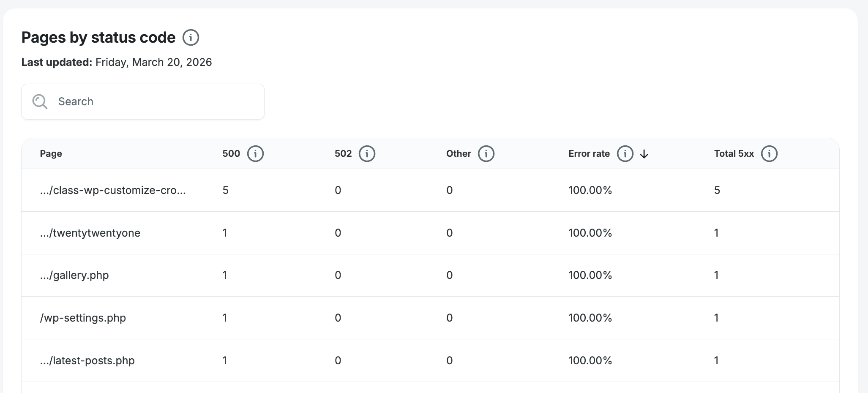The image size is (868, 393).
Task: Click the 500 column info icon
Action: [x=255, y=154]
